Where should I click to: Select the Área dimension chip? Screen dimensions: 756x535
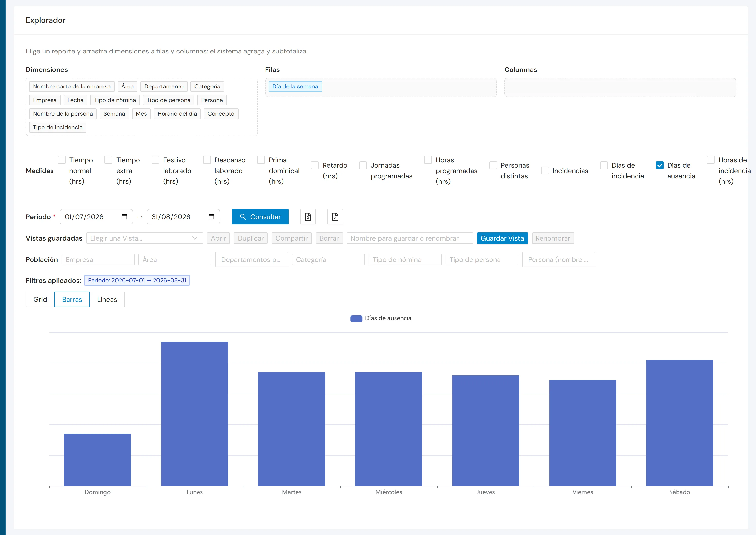(x=128, y=87)
